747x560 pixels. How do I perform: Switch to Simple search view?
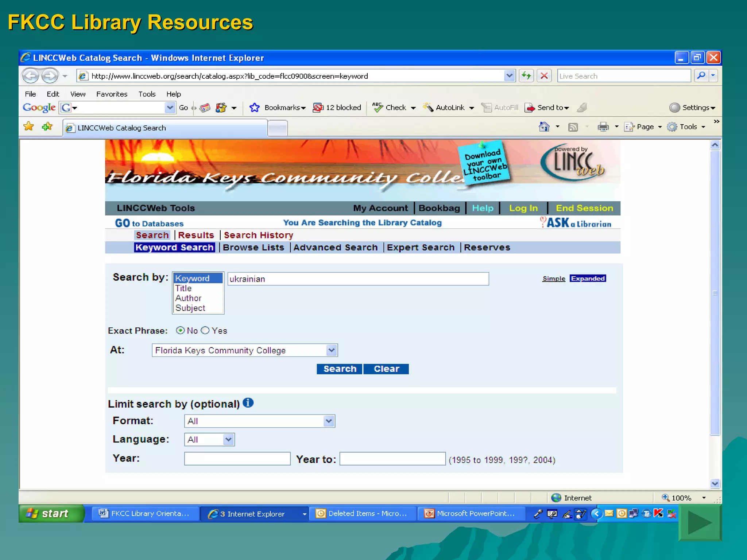(x=554, y=279)
